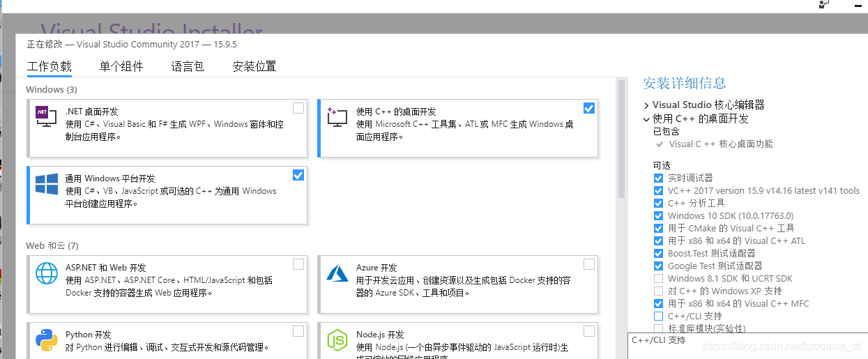
Task: Click the 安装详细信息 heading
Action: click(685, 84)
